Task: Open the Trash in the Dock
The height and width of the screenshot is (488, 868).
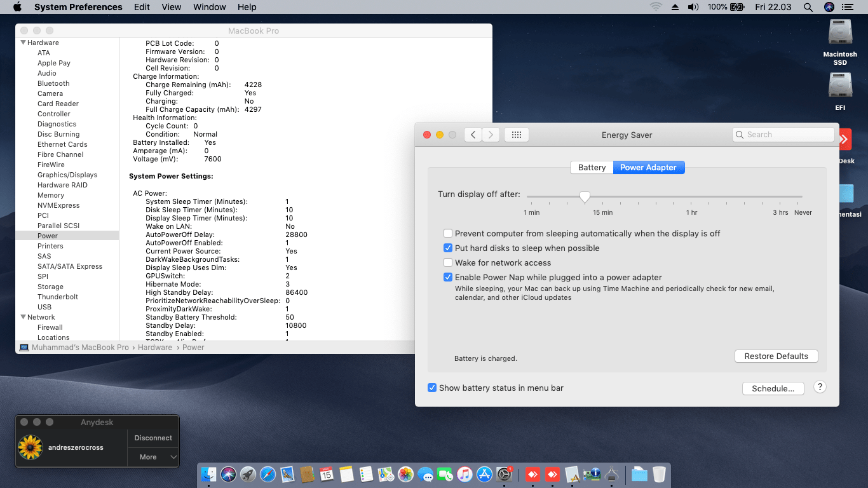Action: point(659,474)
